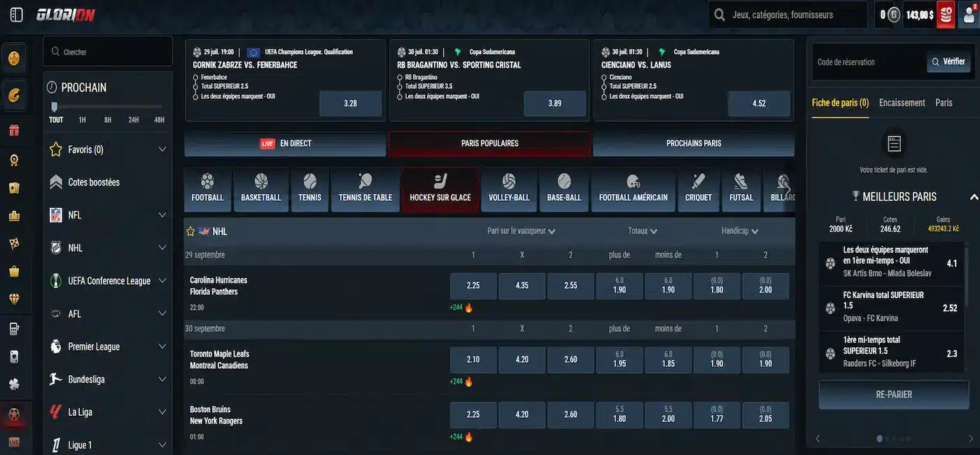Pick the 3.89 odds for RB Bragantino
The width and height of the screenshot is (980, 455).
(555, 104)
